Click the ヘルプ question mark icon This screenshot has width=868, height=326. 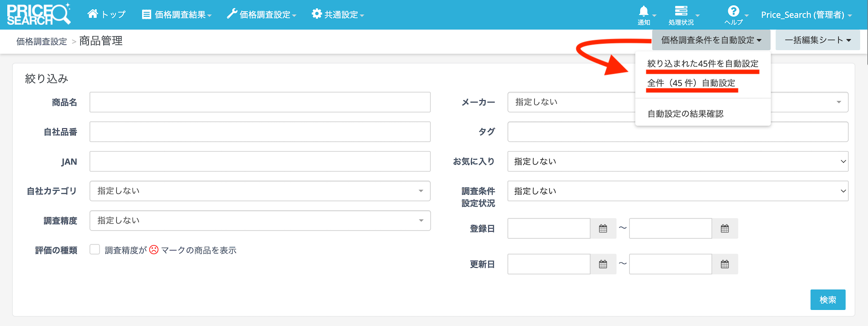click(x=733, y=12)
